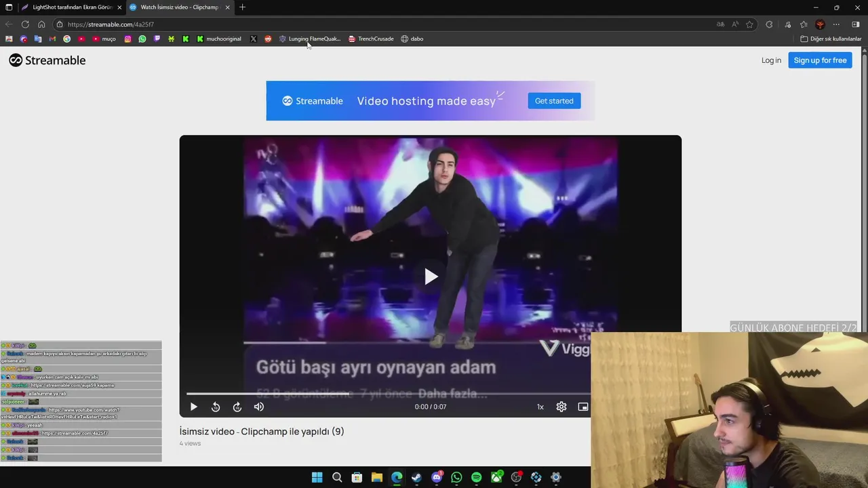This screenshot has width=868, height=488.
Task: Open the browser profile avatar
Action: pos(820,24)
